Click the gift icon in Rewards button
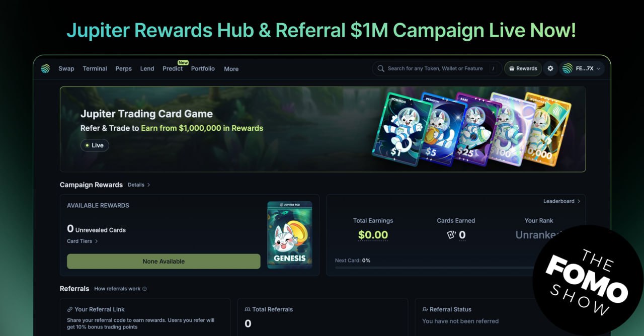The width and height of the screenshot is (644, 336). coord(512,68)
